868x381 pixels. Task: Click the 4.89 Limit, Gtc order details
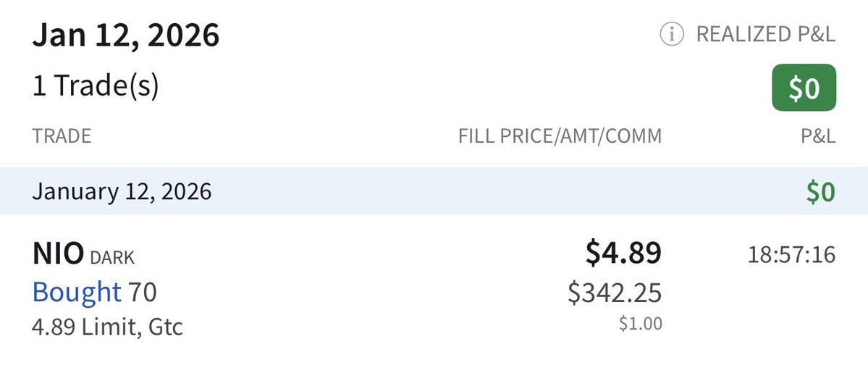tap(107, 327)
